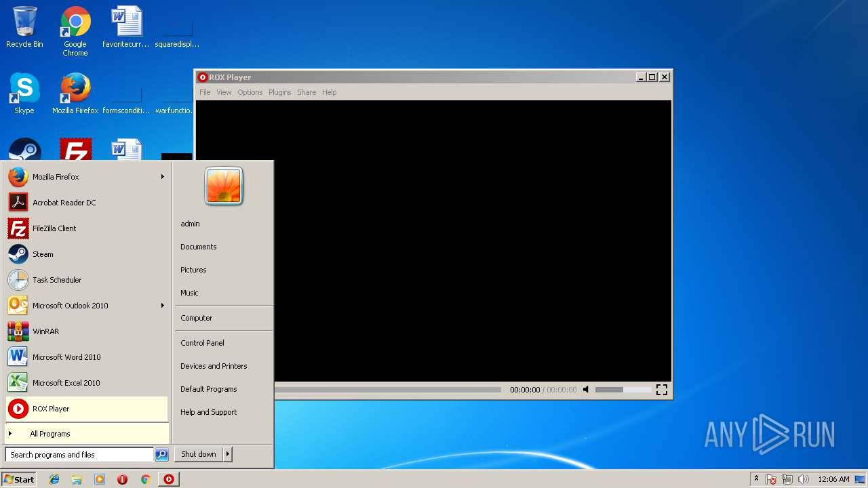868x488 pixels.
Task: Click the 00:00:00 elapsed time display
Action: (x=525, y=390)
